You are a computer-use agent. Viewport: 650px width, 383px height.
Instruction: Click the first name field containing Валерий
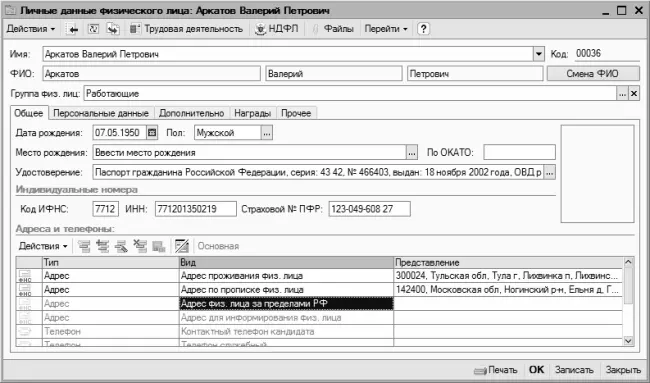pyautogui.click(x=334, y=74)
